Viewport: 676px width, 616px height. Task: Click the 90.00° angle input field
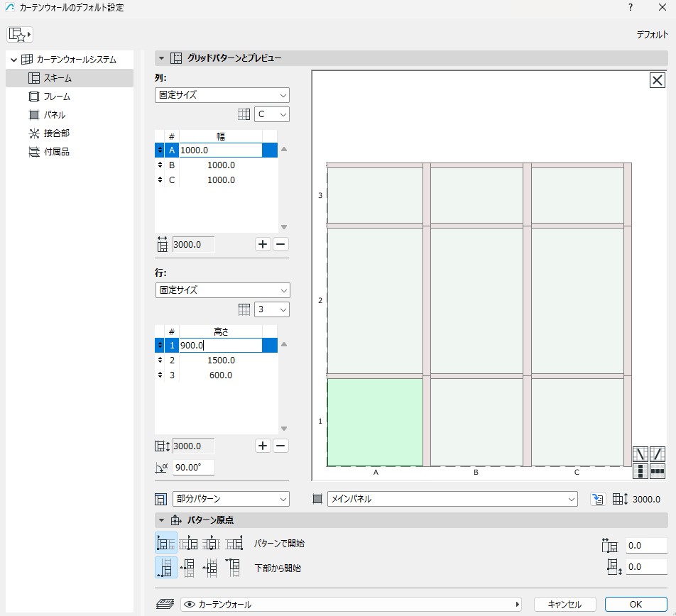pyautogui.click(x=193, y=468)
